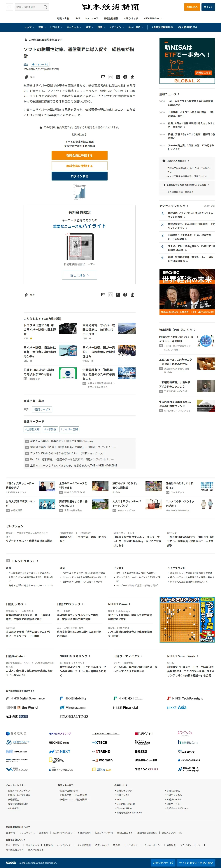Viewport: 221px width, 868px height.
Task: Open the 人事ウオッチ menu item
Action: coord(131,19)
